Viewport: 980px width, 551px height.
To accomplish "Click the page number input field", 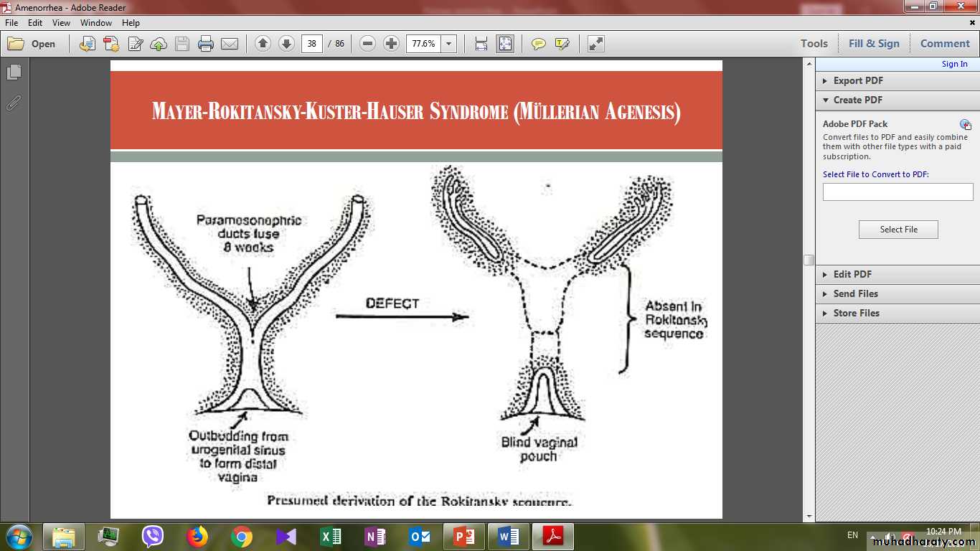I will pyautogui.click(x=311, y=44).
